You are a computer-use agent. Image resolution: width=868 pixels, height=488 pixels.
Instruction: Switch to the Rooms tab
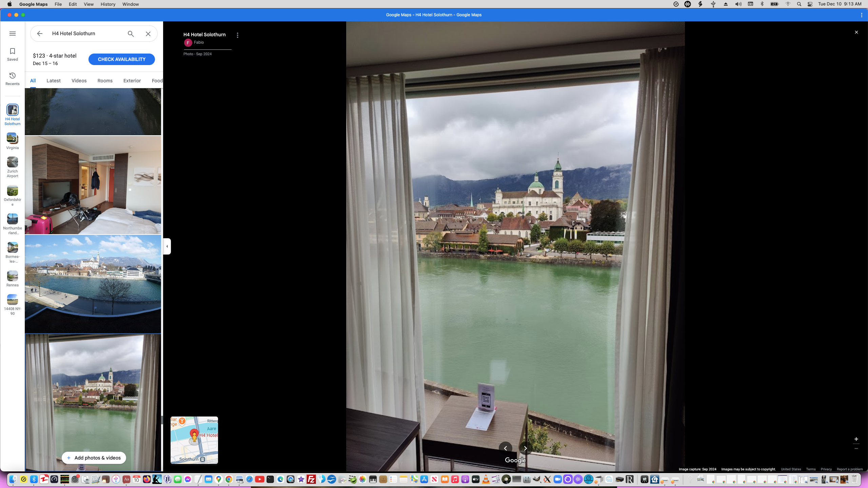[105, 81]
